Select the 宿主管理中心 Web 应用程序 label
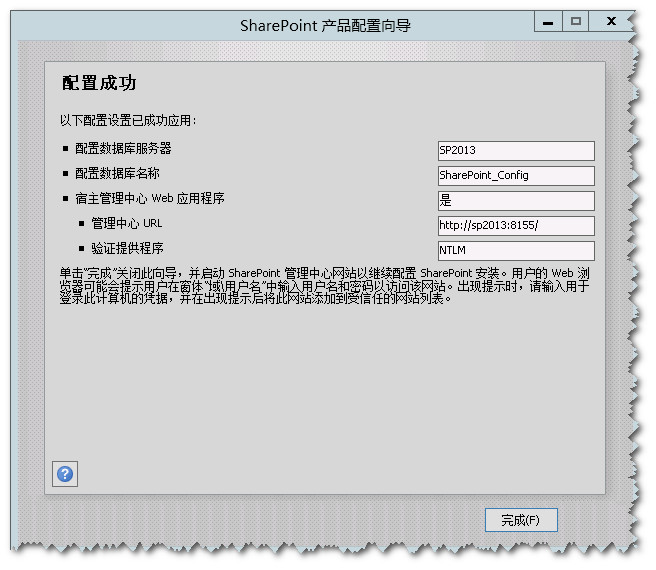This screenshot has height=570, width=656. pyautogui.click(x=149, y=198)
